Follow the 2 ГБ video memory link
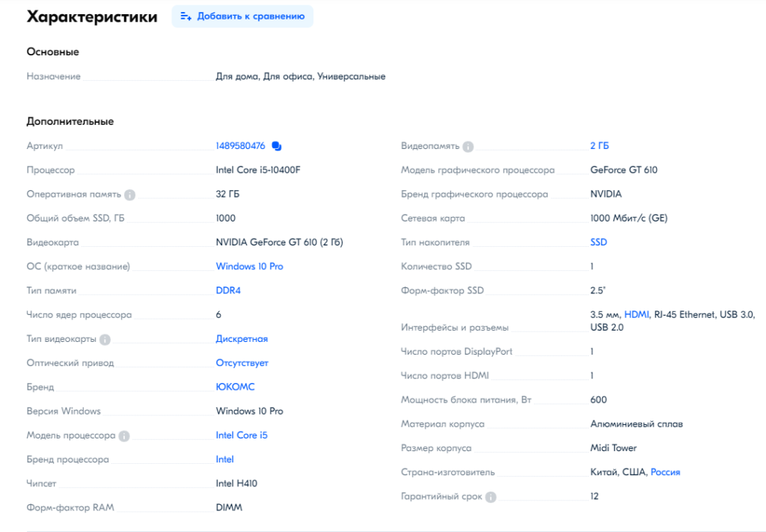The height and width of the screenshot is (532, 766). tap(599, 146)
